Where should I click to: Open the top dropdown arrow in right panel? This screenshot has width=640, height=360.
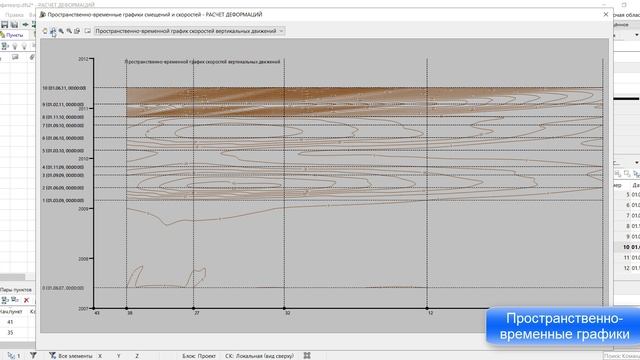(x=636, y=36)
